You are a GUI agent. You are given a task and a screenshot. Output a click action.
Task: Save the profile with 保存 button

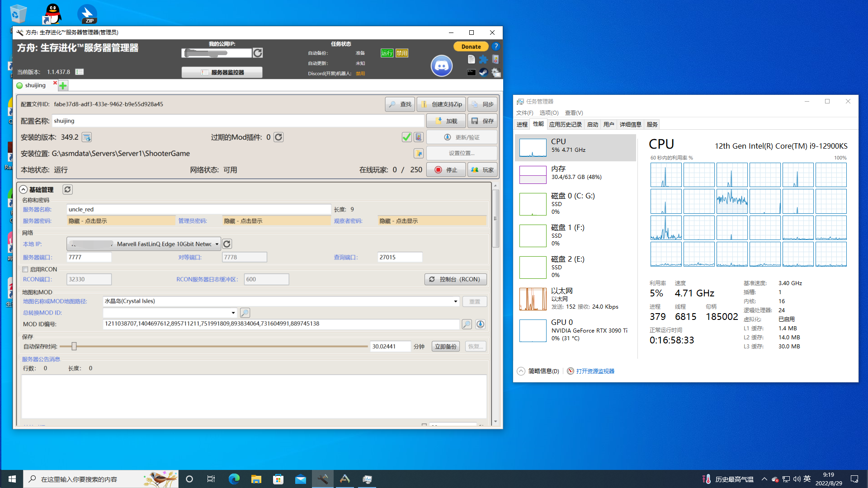(483, 121)
